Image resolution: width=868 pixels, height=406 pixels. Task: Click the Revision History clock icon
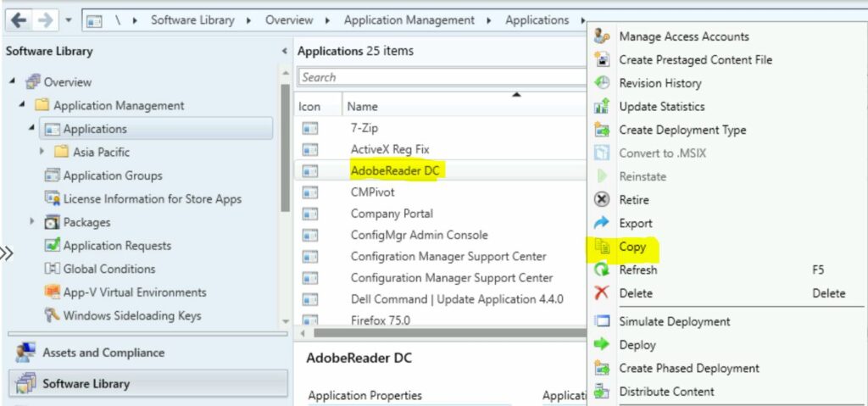(602, 83)
